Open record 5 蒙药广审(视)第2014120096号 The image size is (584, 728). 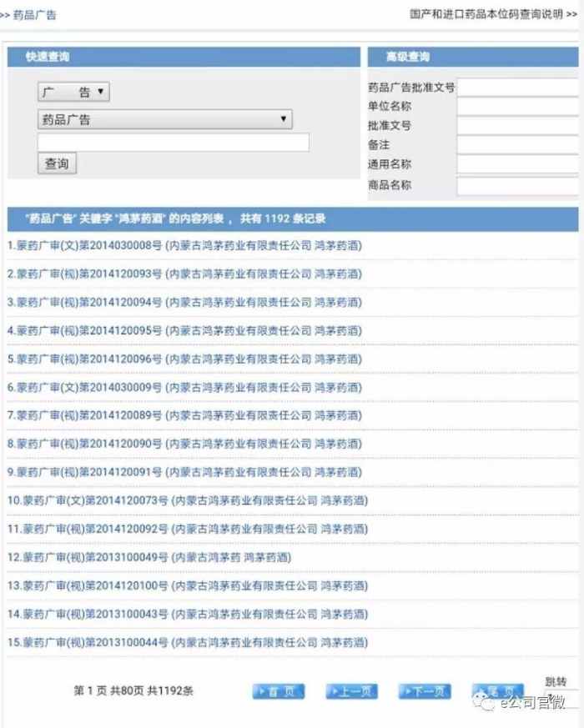pyautogui.click(x=184, y=359)
